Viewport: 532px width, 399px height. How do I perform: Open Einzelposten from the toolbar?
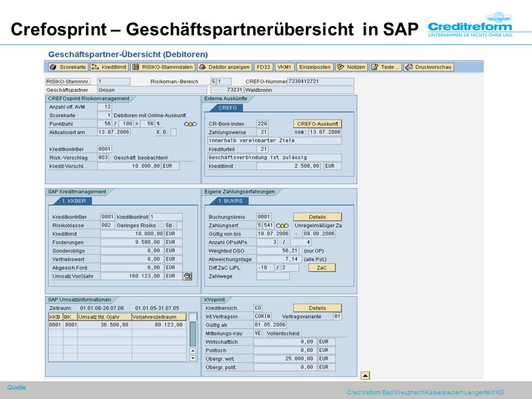(x=315, y=67)
